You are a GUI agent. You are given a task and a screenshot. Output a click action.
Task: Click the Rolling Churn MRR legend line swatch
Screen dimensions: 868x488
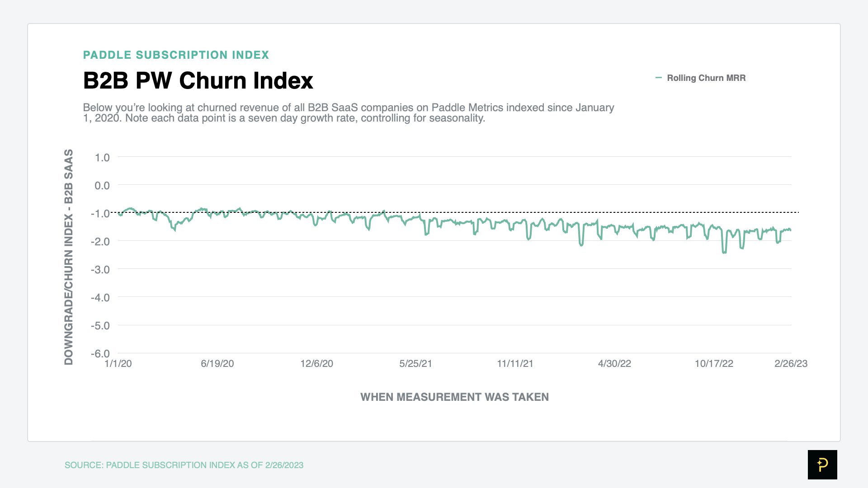(659, 78)
